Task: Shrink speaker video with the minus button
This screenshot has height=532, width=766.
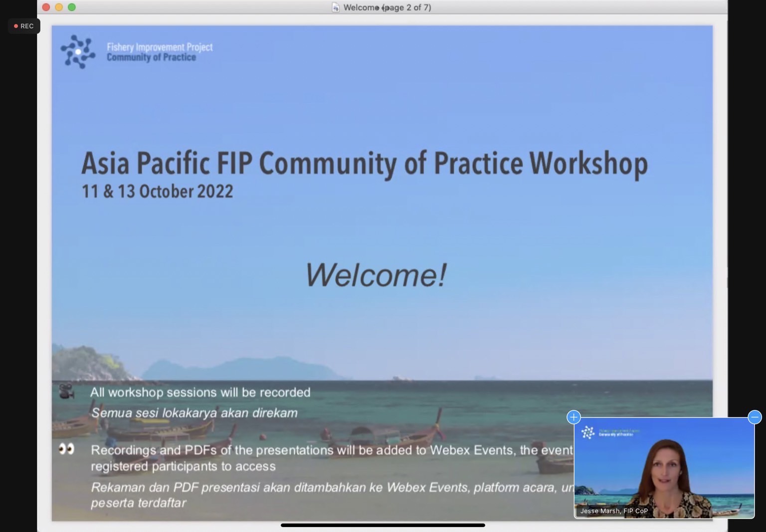Action: tap(755, 417)
